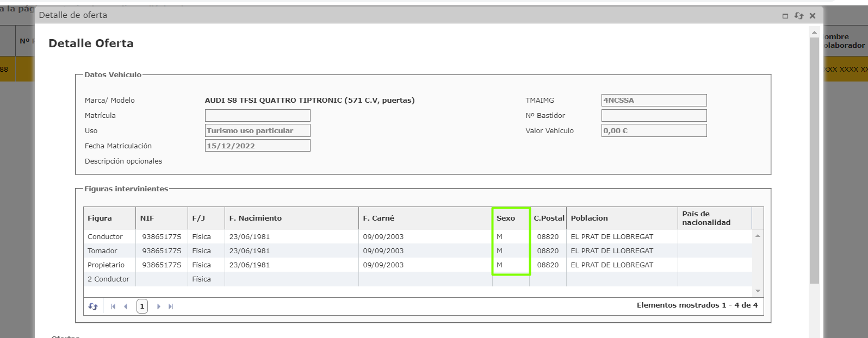This screenshot has width=868, height=338.
Task: Sort by Figura column header
Action: pyautogui.click(x=109, y=218)
